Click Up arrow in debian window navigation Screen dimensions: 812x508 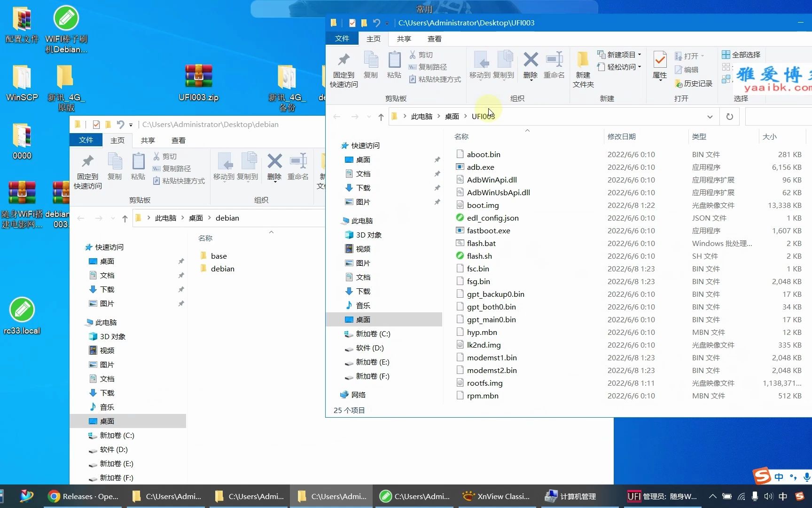click(x=125, y=218)
